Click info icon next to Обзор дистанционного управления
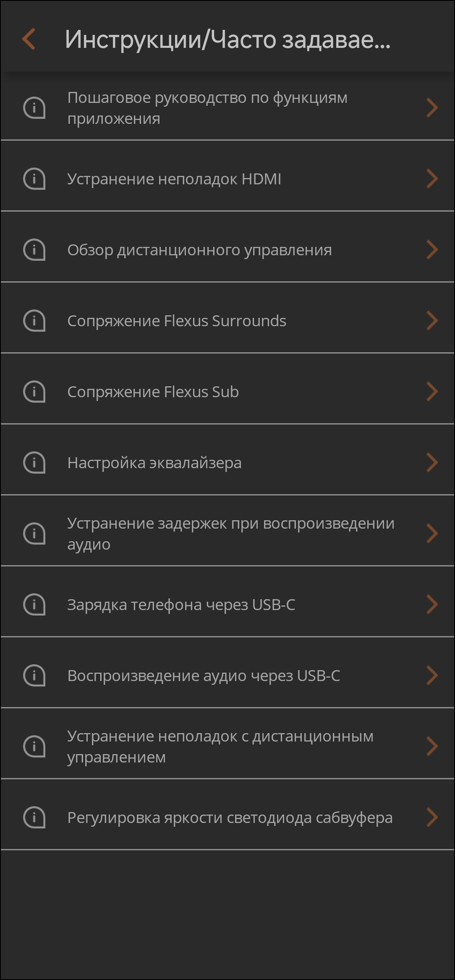Viewport: 455px width, 980px height. [34, 250]
